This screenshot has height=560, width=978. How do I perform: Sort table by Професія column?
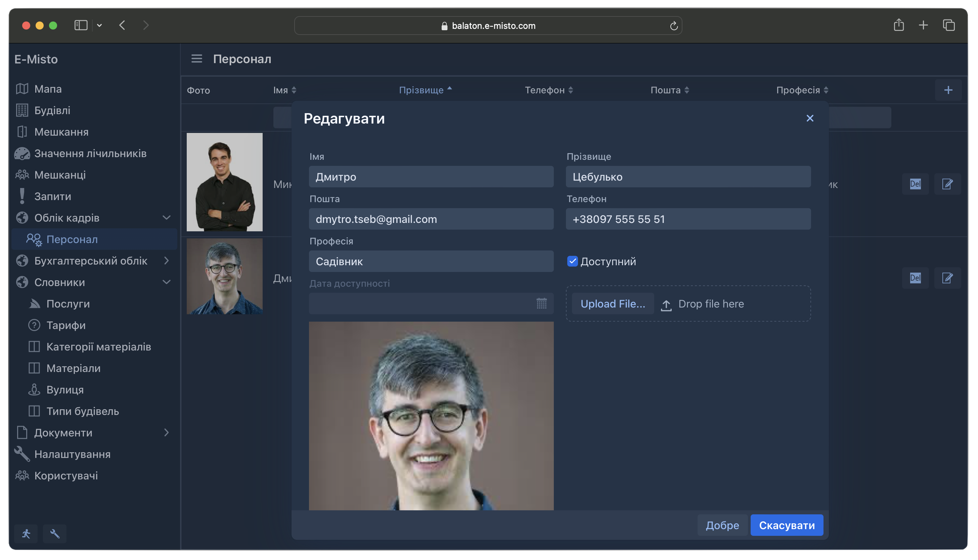803,90
